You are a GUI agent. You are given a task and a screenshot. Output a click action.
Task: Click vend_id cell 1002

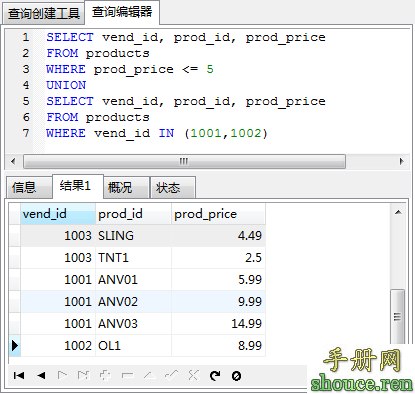(x=58, y=346)
